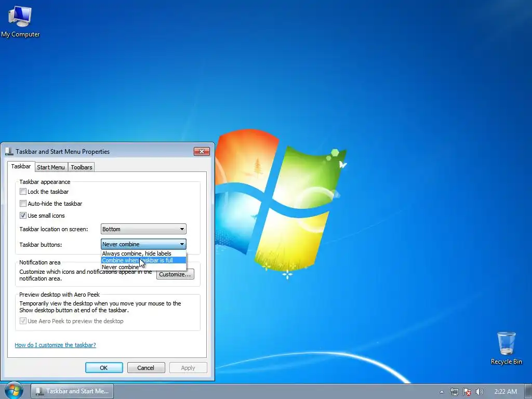Open the volume speaker tray icon

point(479,392)
